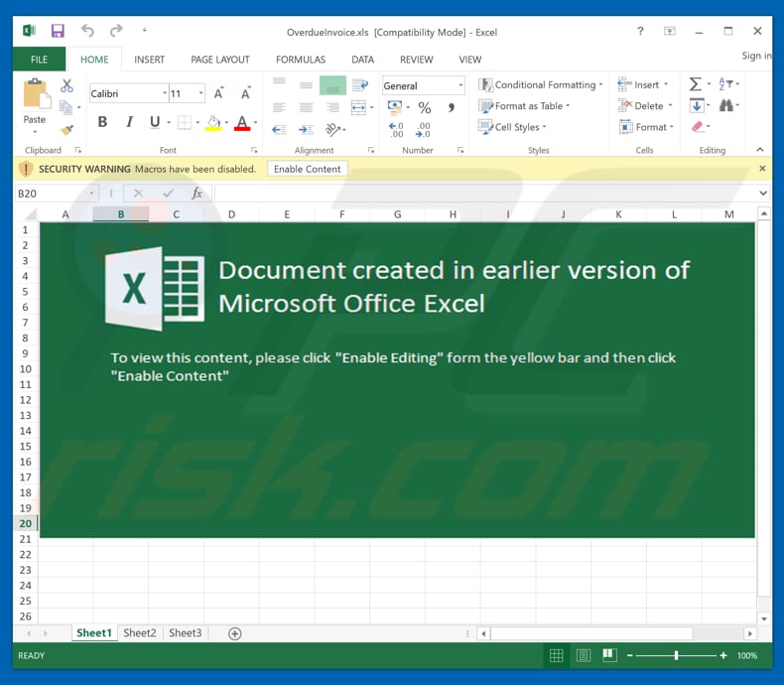Click the Enable Content button
This screenshot has height=685, width=784.
tap(307, 169)
